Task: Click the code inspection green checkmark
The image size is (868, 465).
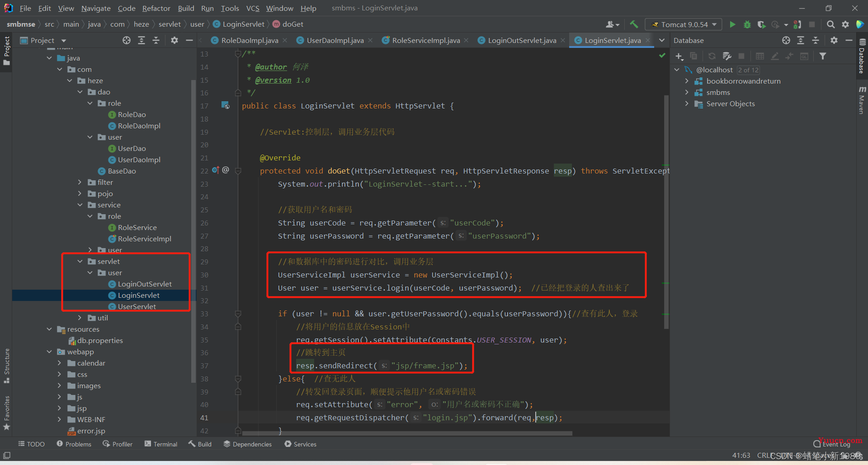Action: (662, 55)
